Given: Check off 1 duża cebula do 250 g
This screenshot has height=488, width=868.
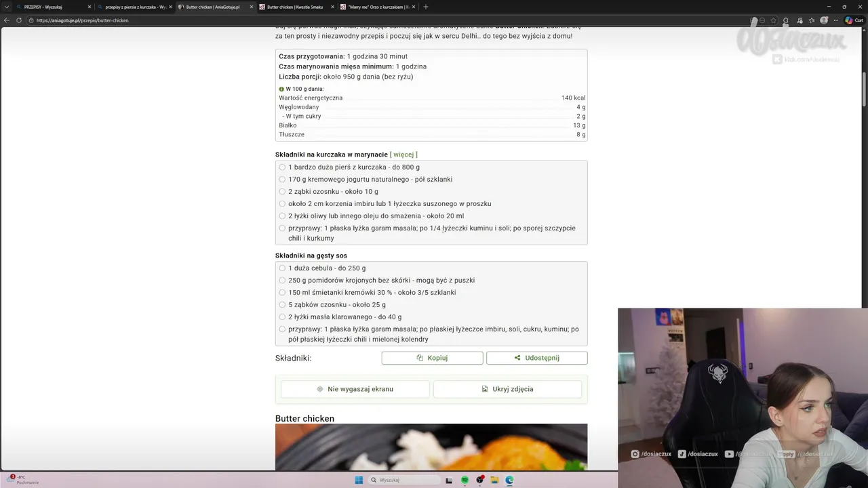Looking at the screenshot, I should 282,268.
